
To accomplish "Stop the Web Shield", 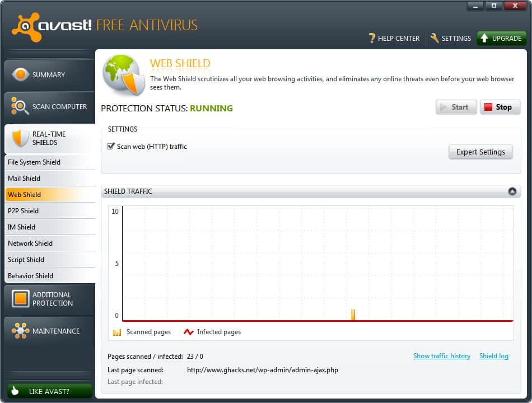I will [500, 107].
